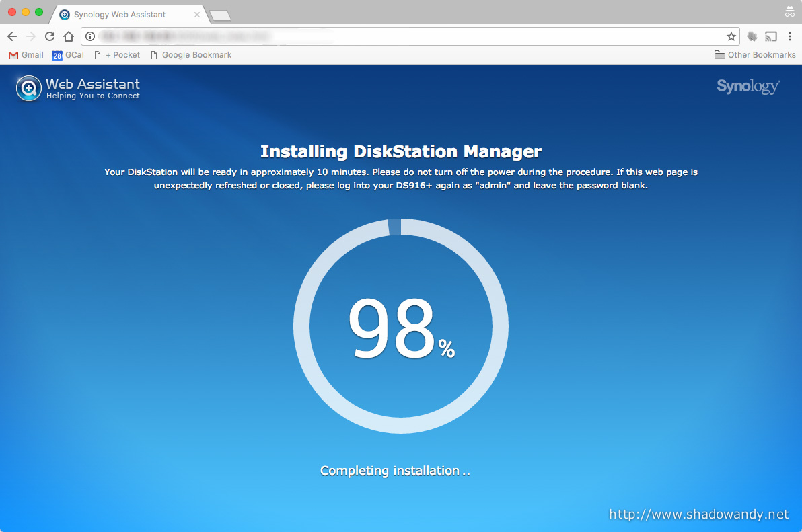Screen dimensions: 802x532
Task: Go to the browser home icon
Action: click(69, 36)
